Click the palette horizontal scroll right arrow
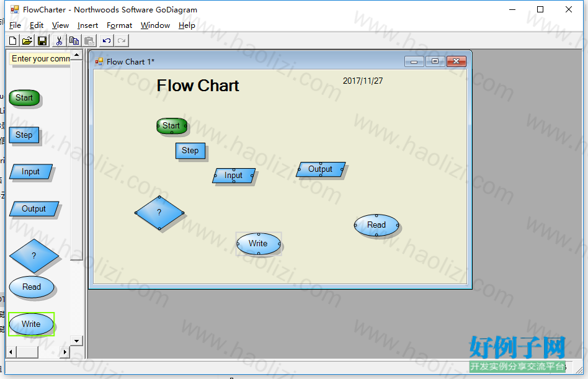588x379 pixels. [65, 352]
